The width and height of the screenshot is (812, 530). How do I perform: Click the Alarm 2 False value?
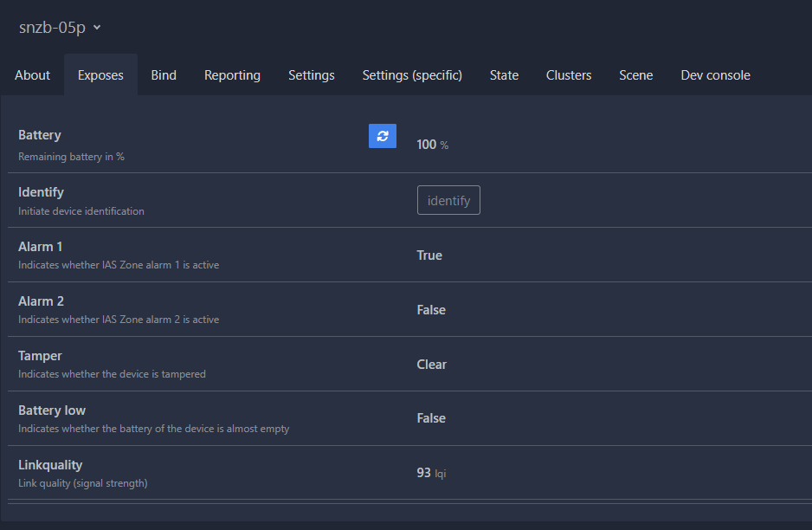point(431,310)
